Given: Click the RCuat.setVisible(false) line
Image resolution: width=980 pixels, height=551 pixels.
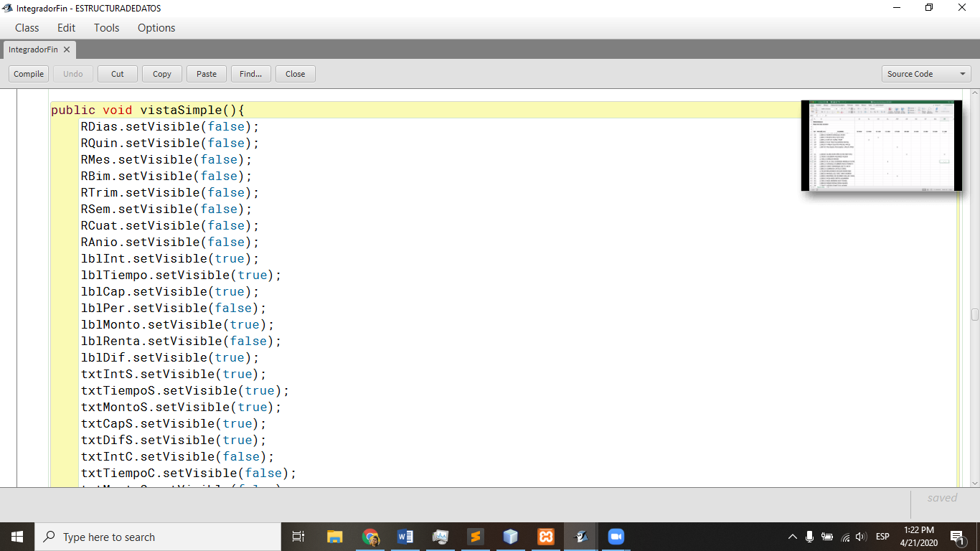Looking at the screenshot, I should pos(170,225).
